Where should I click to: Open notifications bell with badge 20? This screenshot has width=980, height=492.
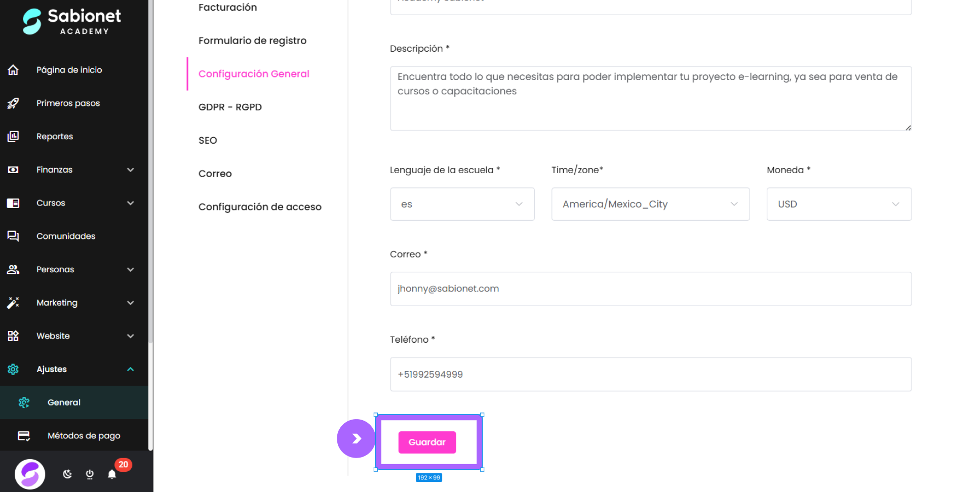click(x=112, y=474)
